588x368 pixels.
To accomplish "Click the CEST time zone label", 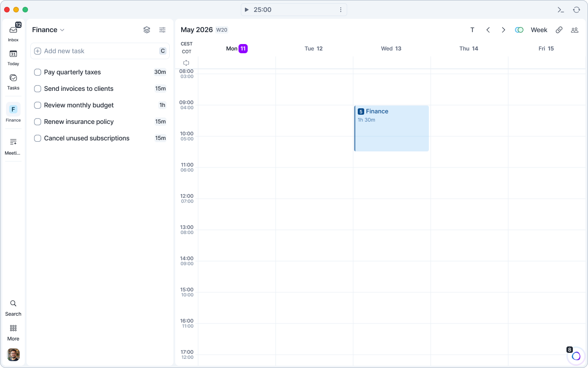I will (187, 44).
